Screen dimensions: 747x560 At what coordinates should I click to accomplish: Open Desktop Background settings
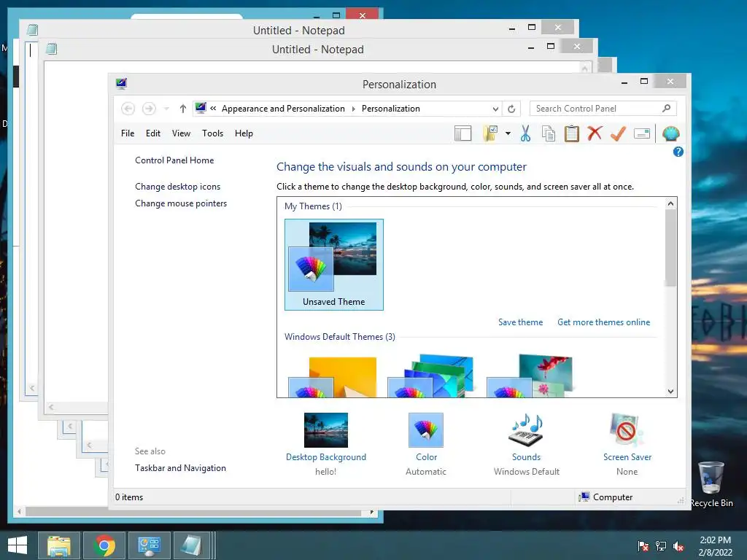(326, 430)
